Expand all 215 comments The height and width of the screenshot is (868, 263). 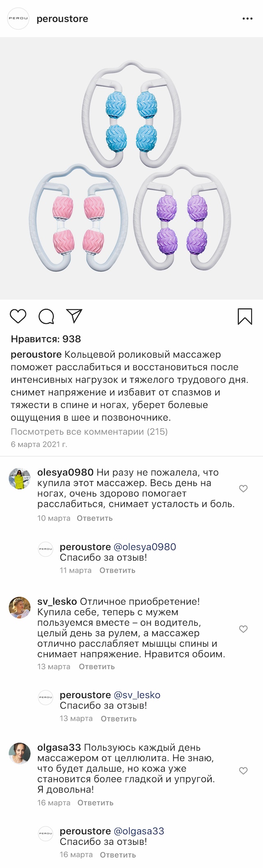pos(89,432)
